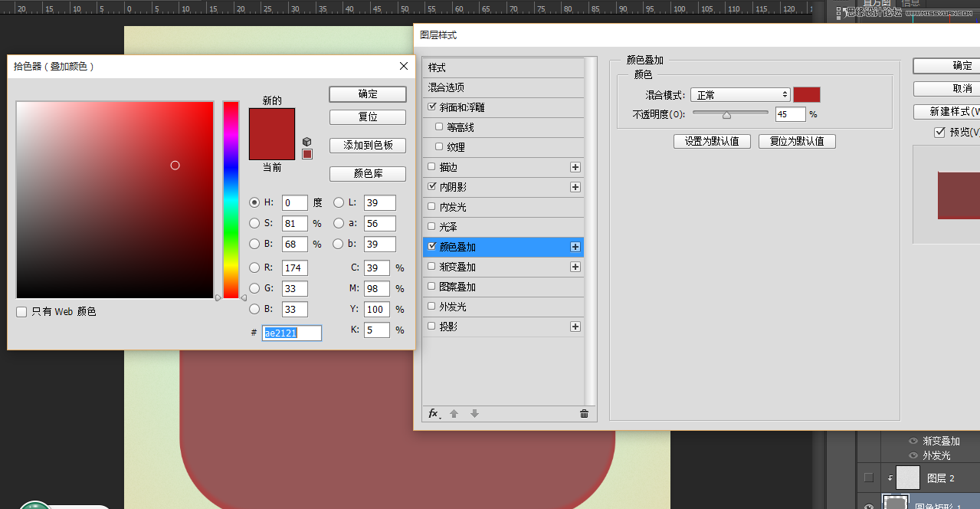
Task: Click the plus expander beside 渐变叠加
Action: (575, 267)
